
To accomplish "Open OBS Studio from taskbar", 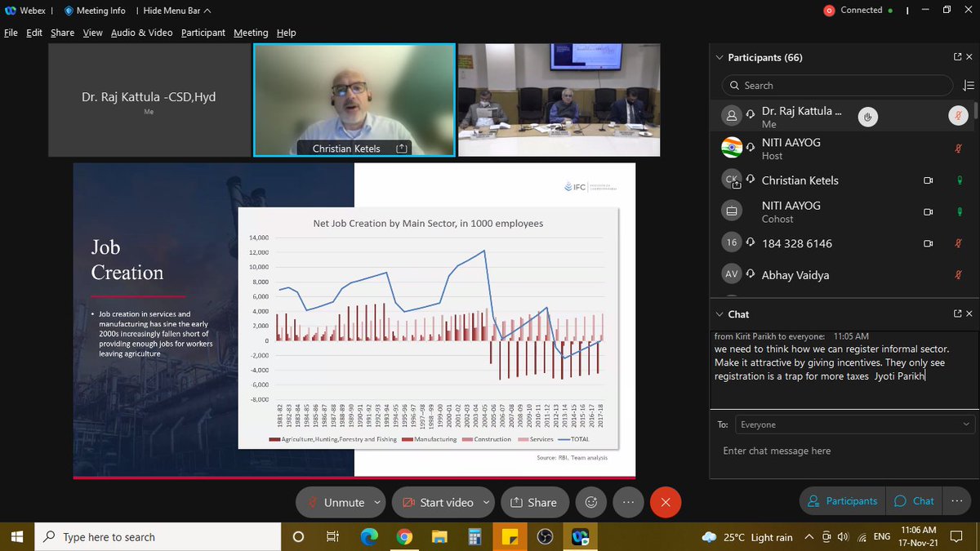I will coord(546,536).
